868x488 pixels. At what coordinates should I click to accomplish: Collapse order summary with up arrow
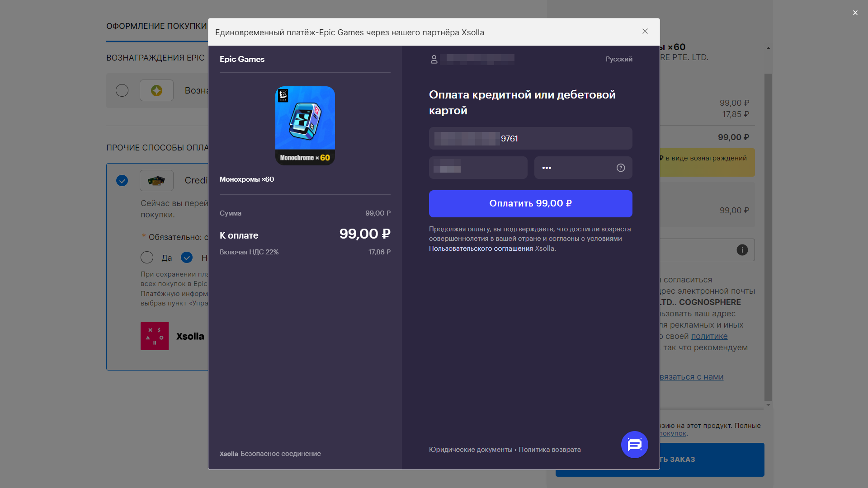(x=768, y=48)
